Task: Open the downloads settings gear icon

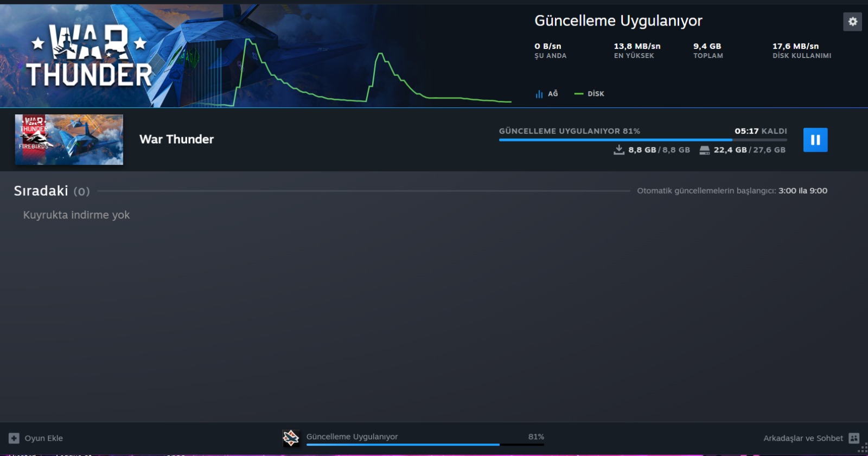Action: coord(852,22)
